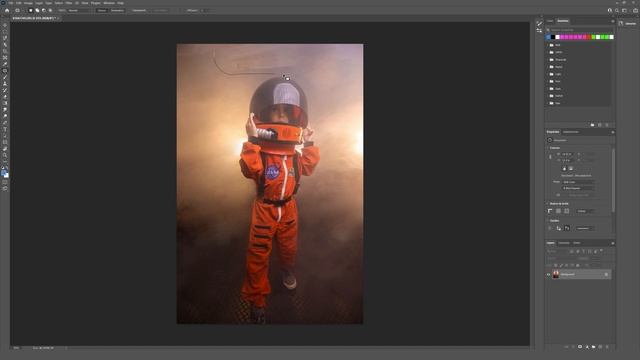Click the Home icon in options bar
Viewport: 640px width, 360px height.
pyautogui.click(x=7, y=10)
